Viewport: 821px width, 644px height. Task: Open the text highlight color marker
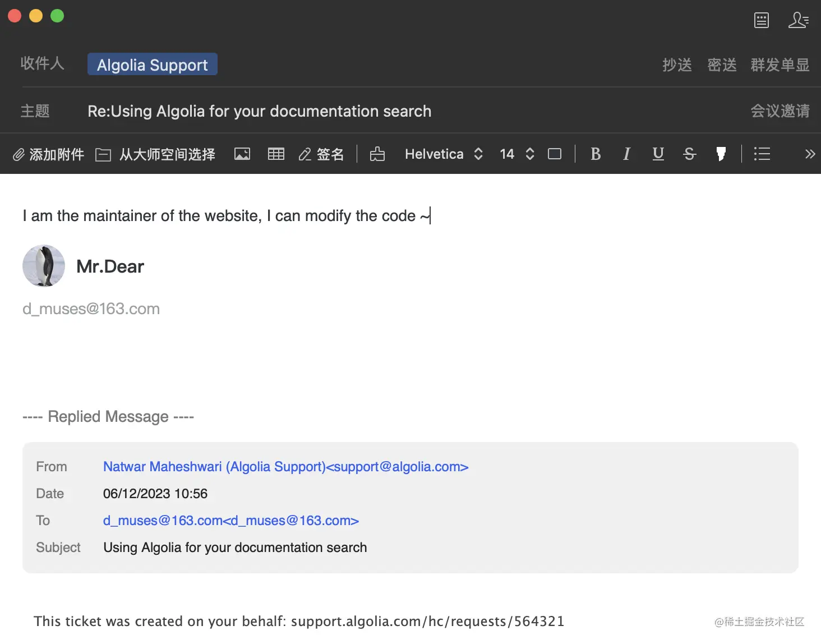click(x=721, y=154)
